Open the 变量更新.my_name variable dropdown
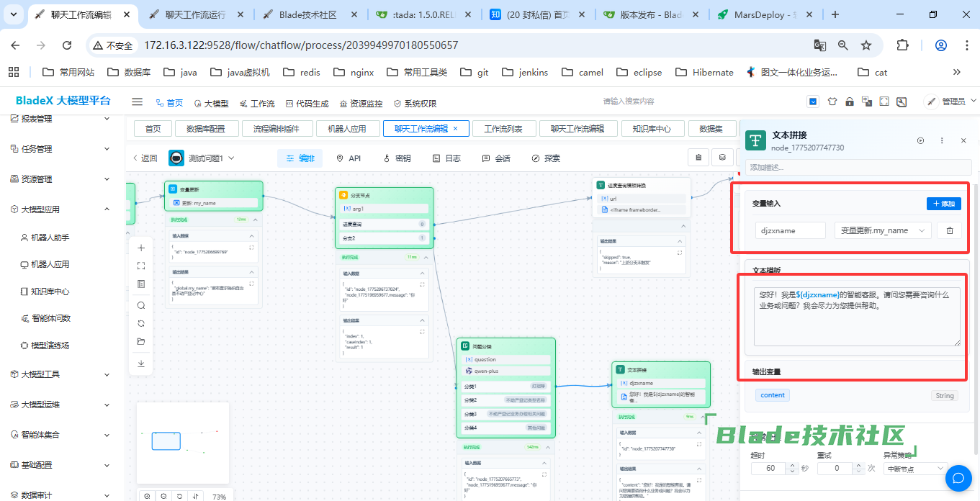The width and height of the screenshot is (980, 501). point(882,230)
